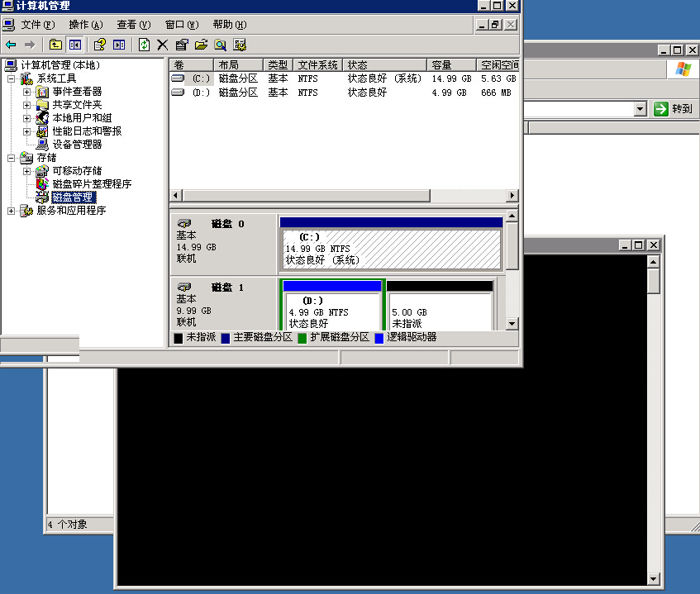The height and width of the screenshot is (594, 700).
Task: Click the Properties help icon with question mark
Action: pyautogui.click(x=99, y=45)
